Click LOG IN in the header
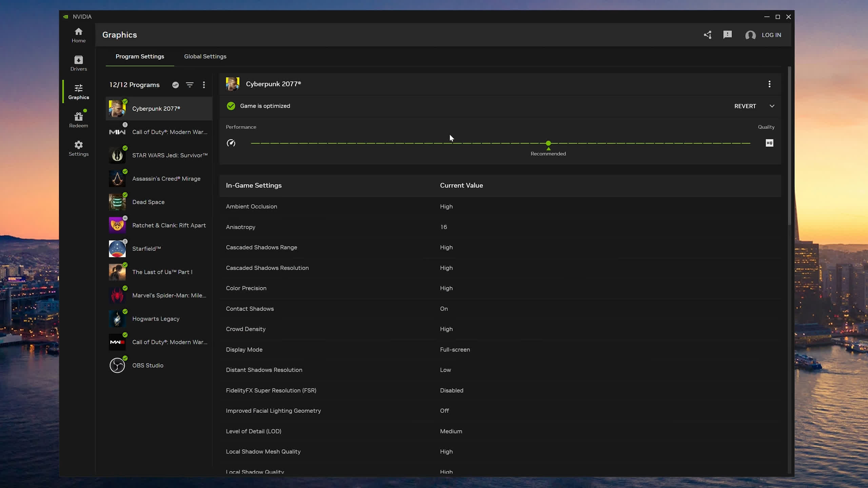 click(x=771, y=35)
